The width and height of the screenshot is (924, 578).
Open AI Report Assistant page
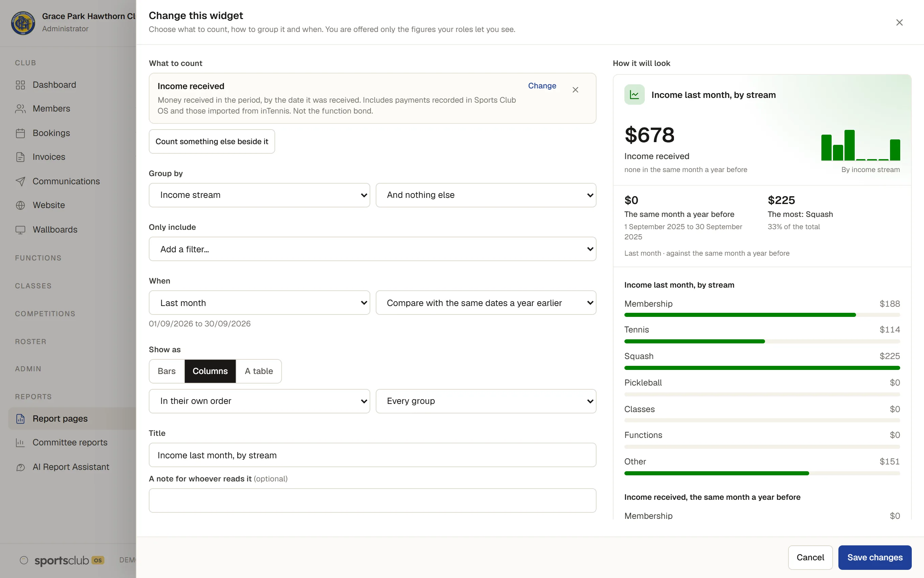pyautogui.click(x=72, y=467)
